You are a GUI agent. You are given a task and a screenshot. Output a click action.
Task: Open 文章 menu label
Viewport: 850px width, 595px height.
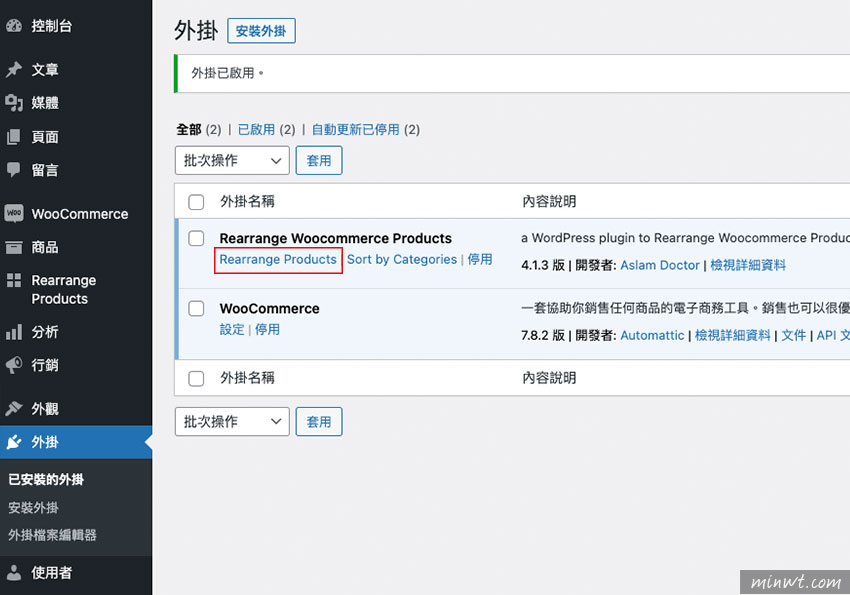[x=45, y=69]
